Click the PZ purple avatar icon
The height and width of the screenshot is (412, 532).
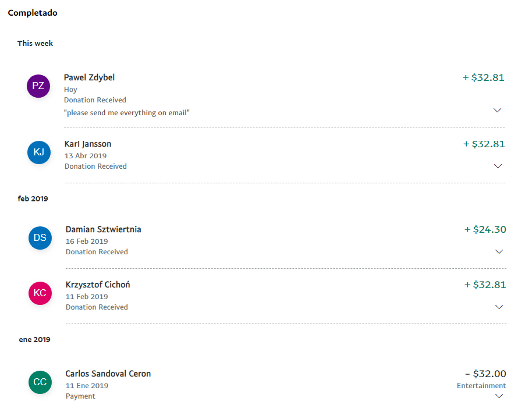[38, 86]
